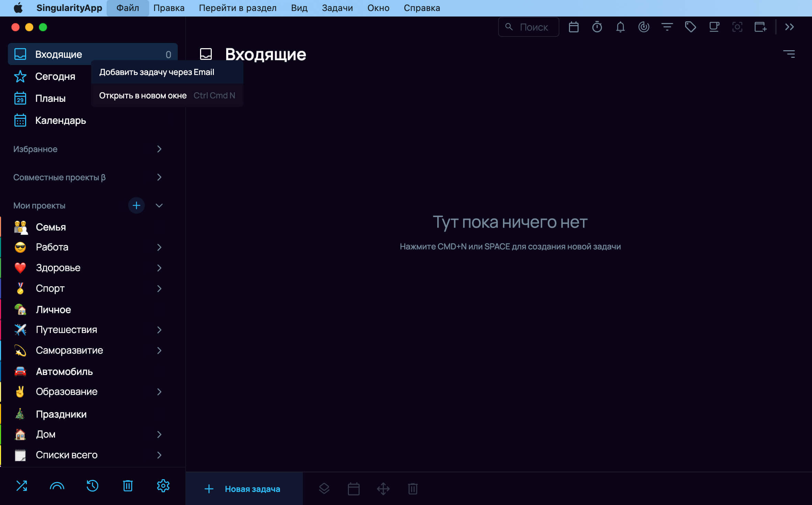812x505 pixels.
Task: Click the Планы calendar icon
Action: pos(20,98)
